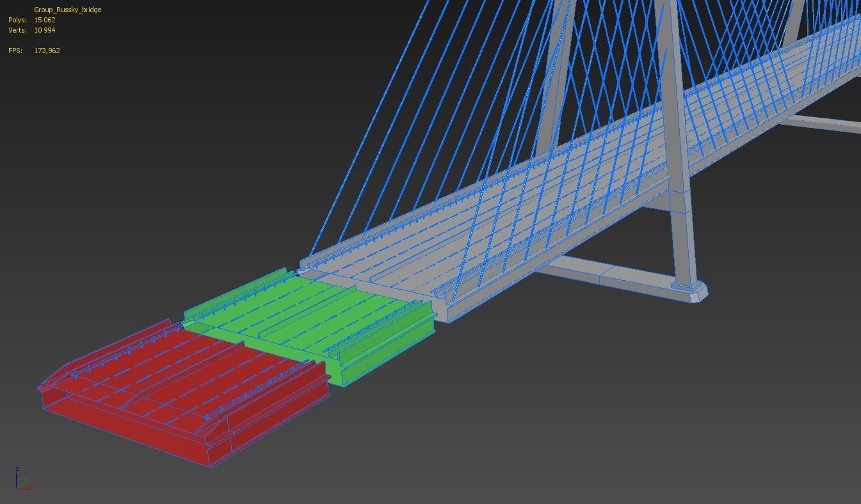Viewport: 861px width, 504px height.
Task: Click the Polys count value 15 062
Action: 45,20
